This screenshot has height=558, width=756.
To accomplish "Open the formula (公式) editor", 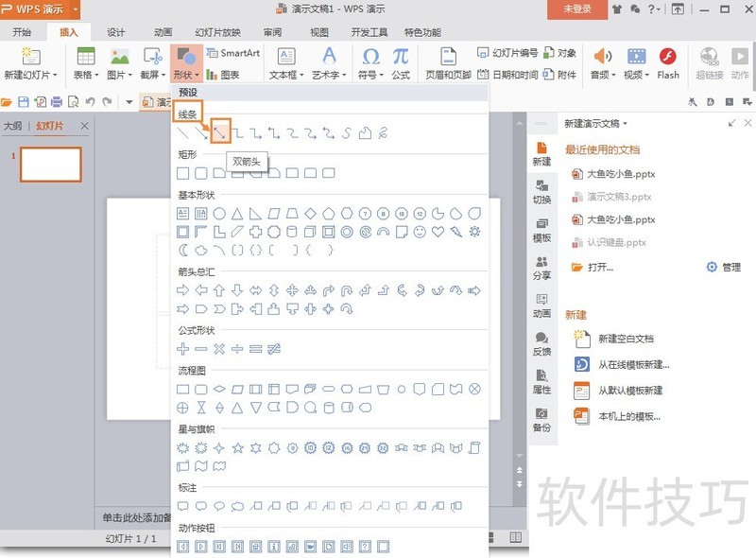I will 400,63.
